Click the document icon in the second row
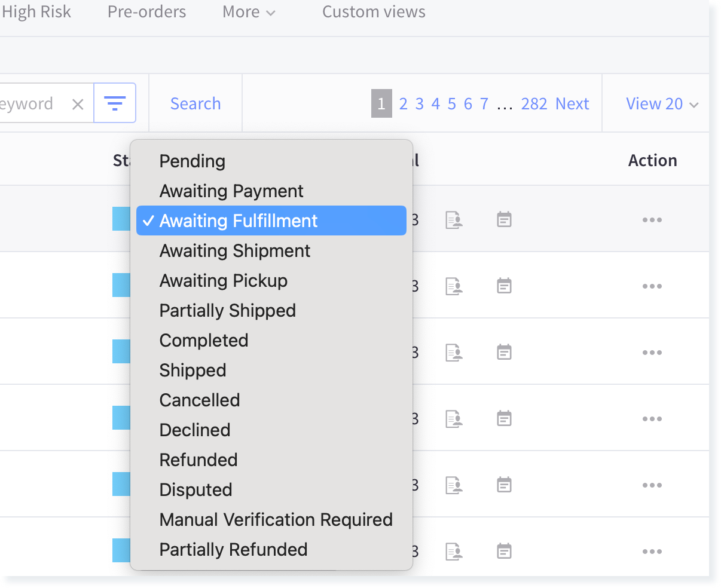The height and width of the screenshot is (588, 721). pos(454,286)
